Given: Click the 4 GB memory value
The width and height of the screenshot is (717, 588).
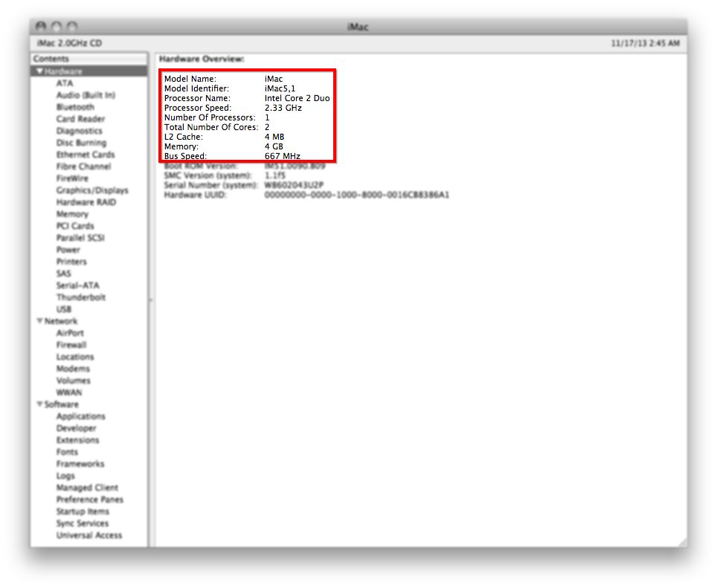Looking at the screenshot, I should coord(274,146).
